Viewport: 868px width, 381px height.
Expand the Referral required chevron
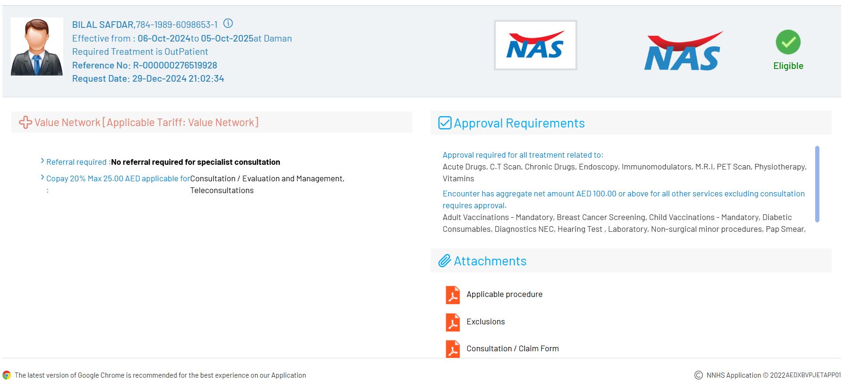(x=42, y=161)
